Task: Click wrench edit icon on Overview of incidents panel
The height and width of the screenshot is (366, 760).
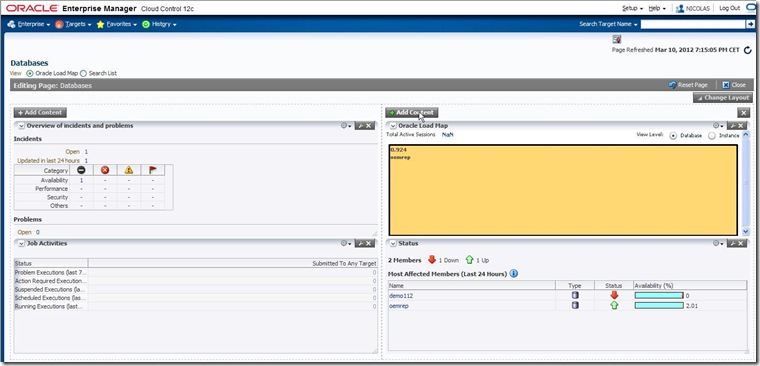Action: click(360, 126)
